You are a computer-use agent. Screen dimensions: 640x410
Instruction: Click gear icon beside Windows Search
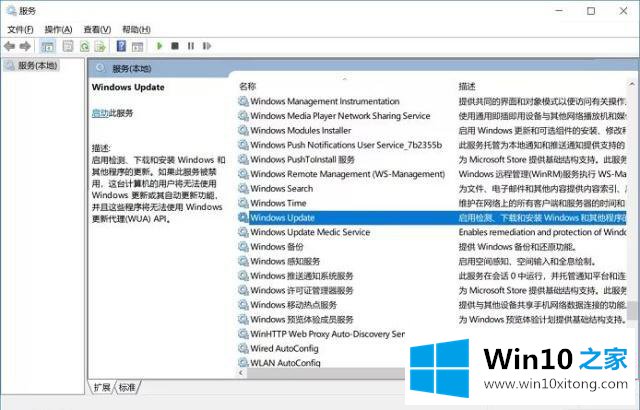pos(243,188)
